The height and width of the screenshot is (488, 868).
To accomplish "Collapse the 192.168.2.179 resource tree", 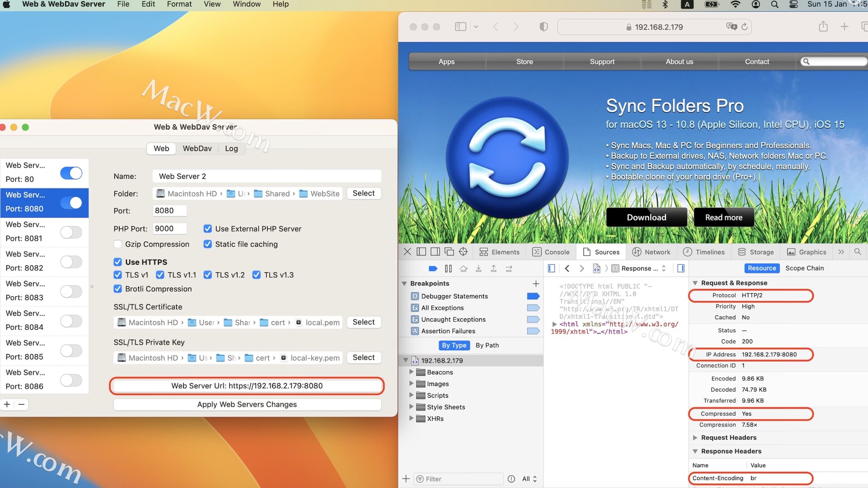I will (406, 361).
